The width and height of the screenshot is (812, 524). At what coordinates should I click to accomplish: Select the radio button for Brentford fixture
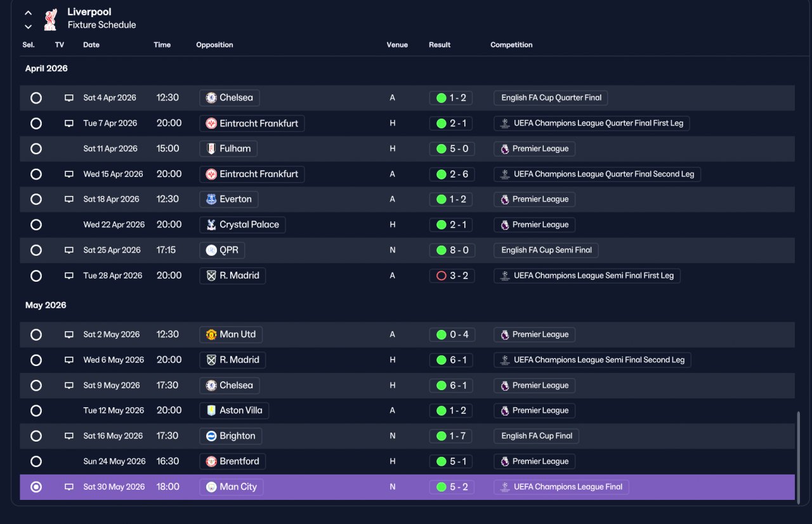point(36,461)
